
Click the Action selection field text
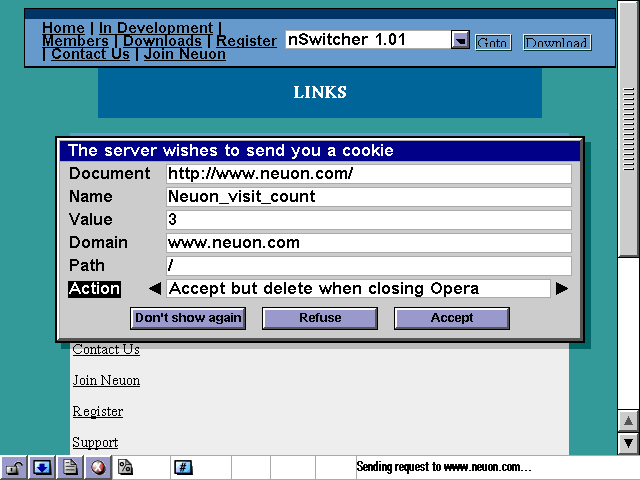(358, 289)
